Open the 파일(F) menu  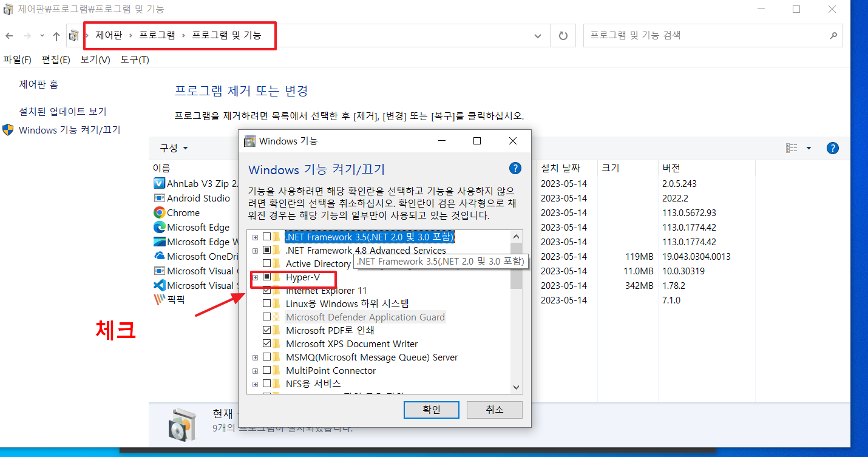(17, 59)
